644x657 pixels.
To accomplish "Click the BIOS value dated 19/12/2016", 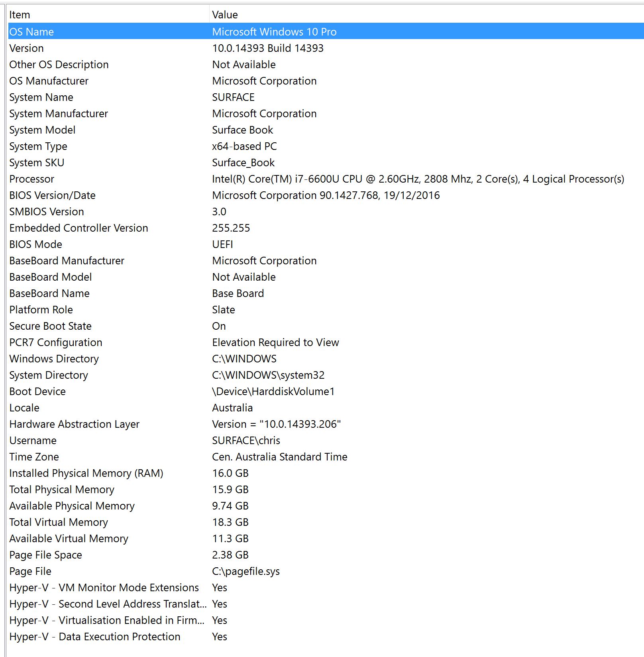I will (326, 195).
